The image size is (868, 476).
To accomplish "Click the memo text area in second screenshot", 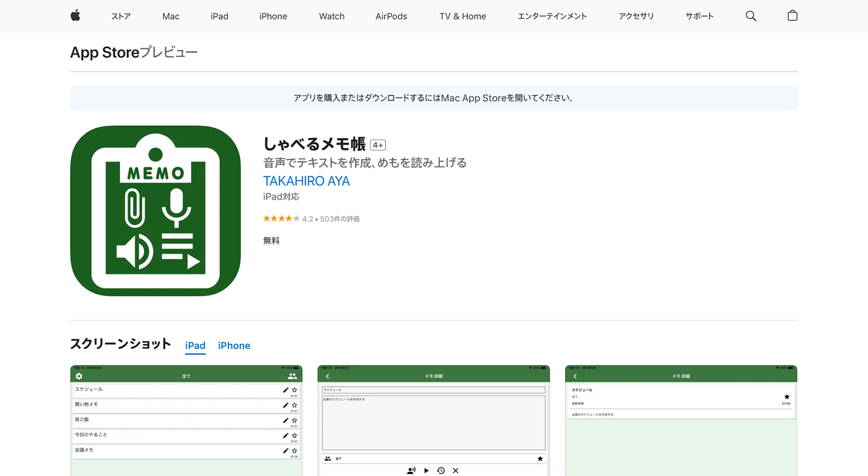I will [434, 422].
